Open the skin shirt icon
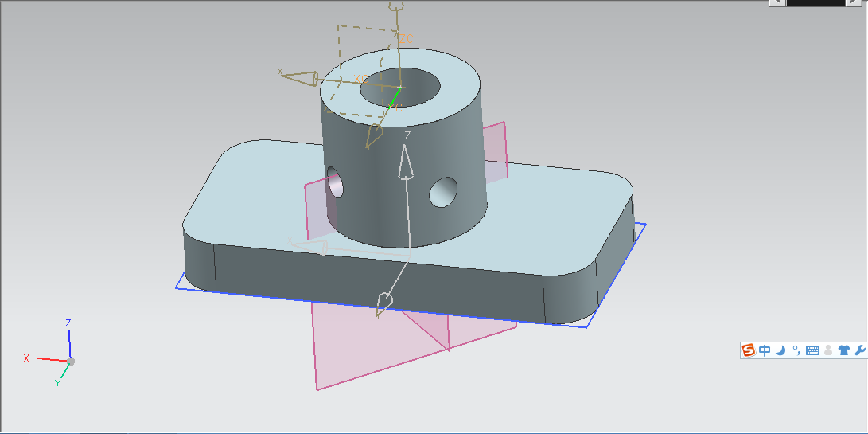This screenshot has height=434, width=868. coord(843,350)
